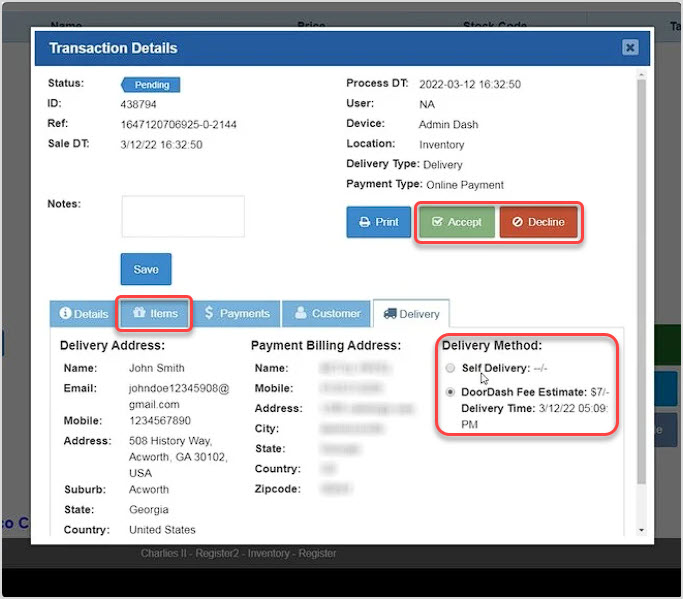683x599 pixels.
Task: Decline the pending transaction
Action: [x=538, y=222]
